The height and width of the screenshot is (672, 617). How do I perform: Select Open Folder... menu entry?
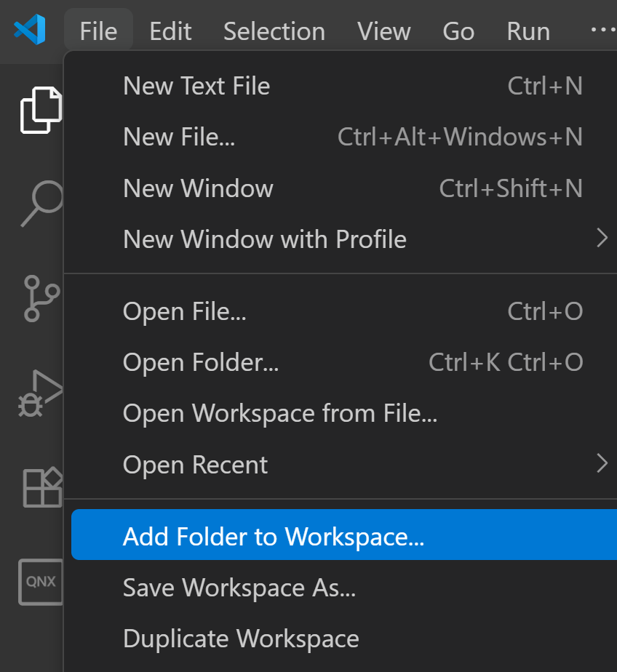point(201,362)
